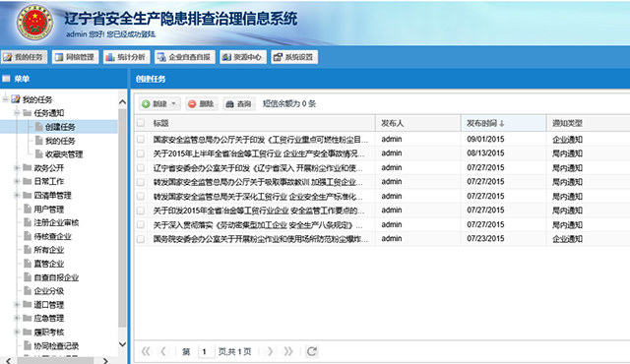The height and width of the screenshot is (364, 630).
Task: Click the 统计分析 bar chart icon
Action: coord(110,57)
